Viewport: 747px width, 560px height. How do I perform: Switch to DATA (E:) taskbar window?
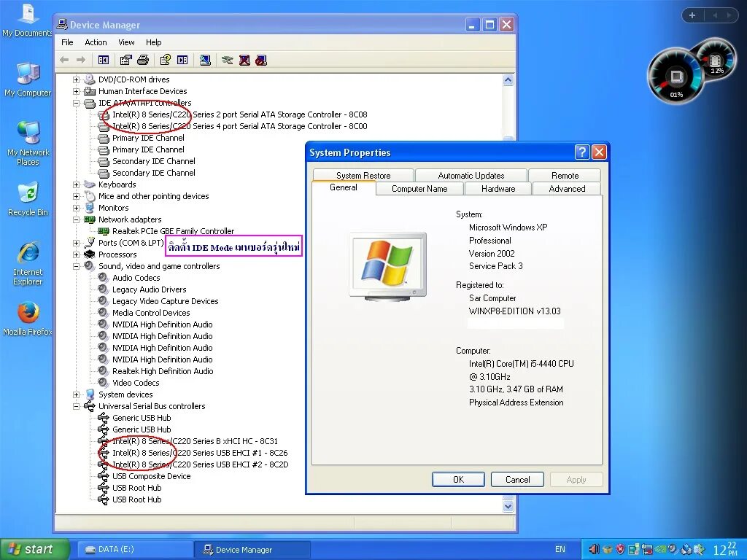pyautogui.click(x=135, y=550)
